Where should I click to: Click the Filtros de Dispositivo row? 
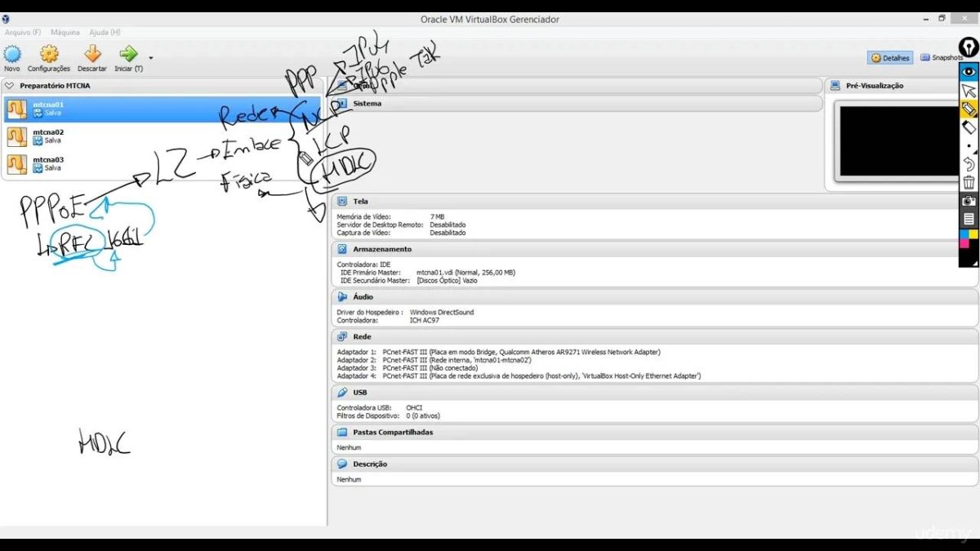click(388, 416)
